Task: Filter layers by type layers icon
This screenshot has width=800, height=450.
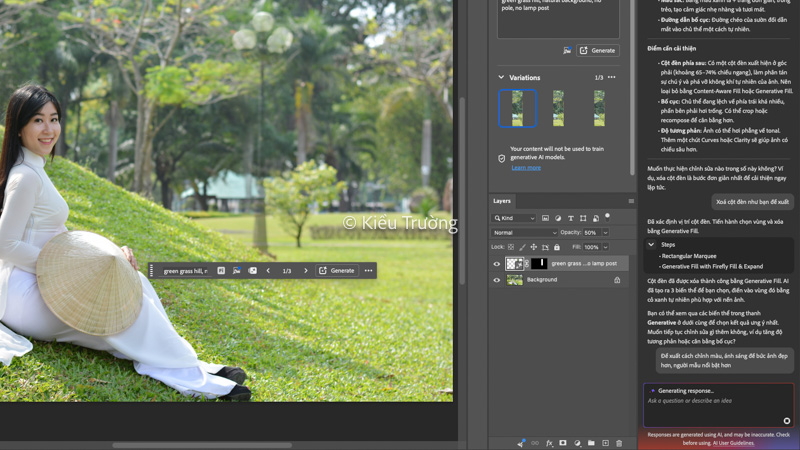Action: coord(570,218)
